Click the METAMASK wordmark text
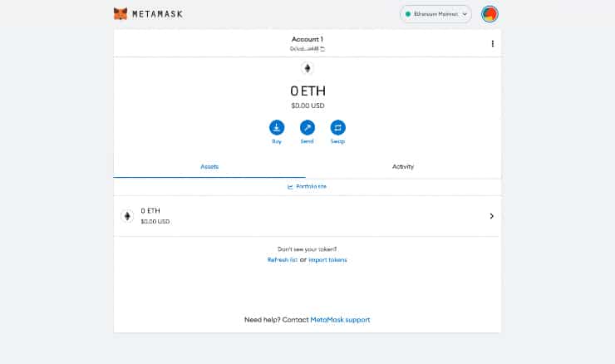The image size is (615, 364). click(157, 14)
